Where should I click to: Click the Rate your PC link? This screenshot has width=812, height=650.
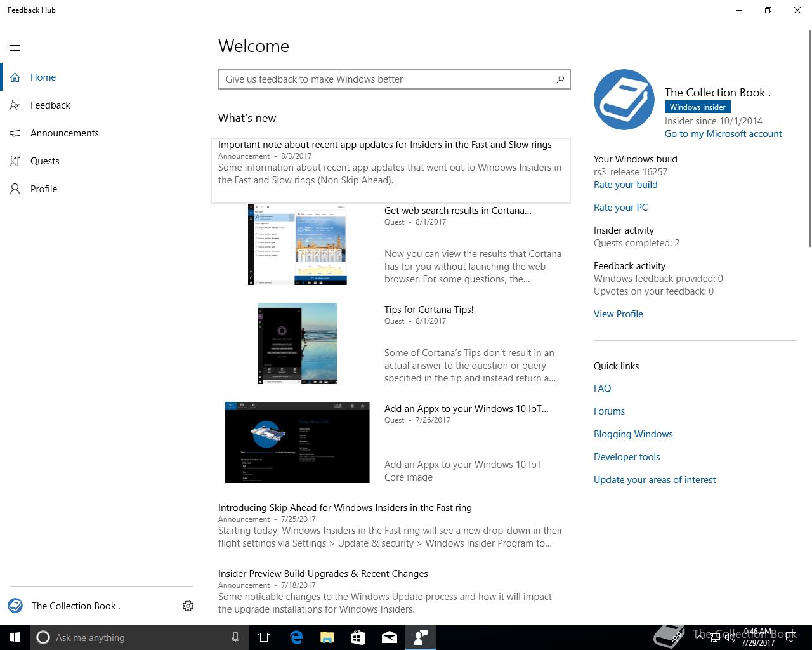coord(620,208)
